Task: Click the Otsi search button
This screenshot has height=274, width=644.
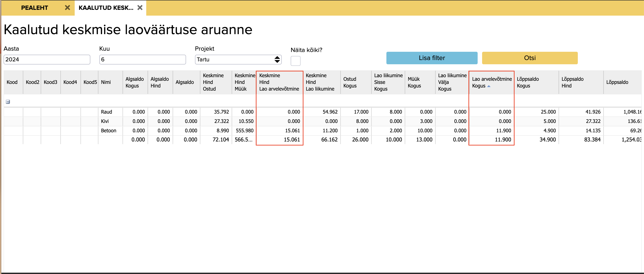Action: coord(530,58)
